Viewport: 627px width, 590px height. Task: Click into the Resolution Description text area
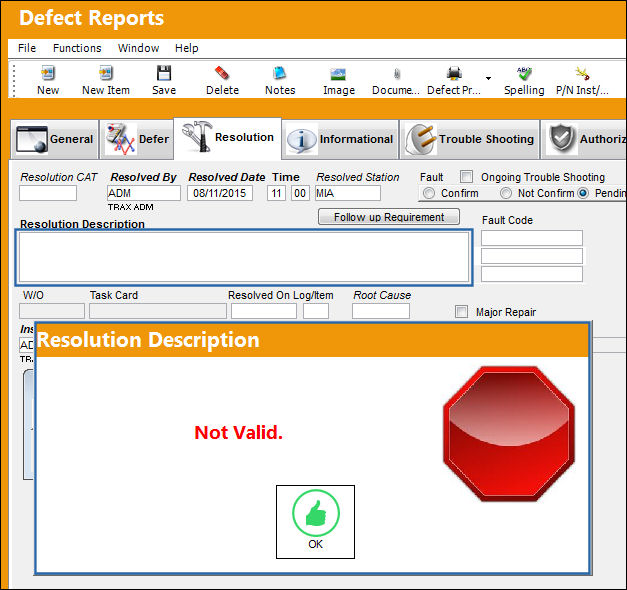click(x=244, y=258)
